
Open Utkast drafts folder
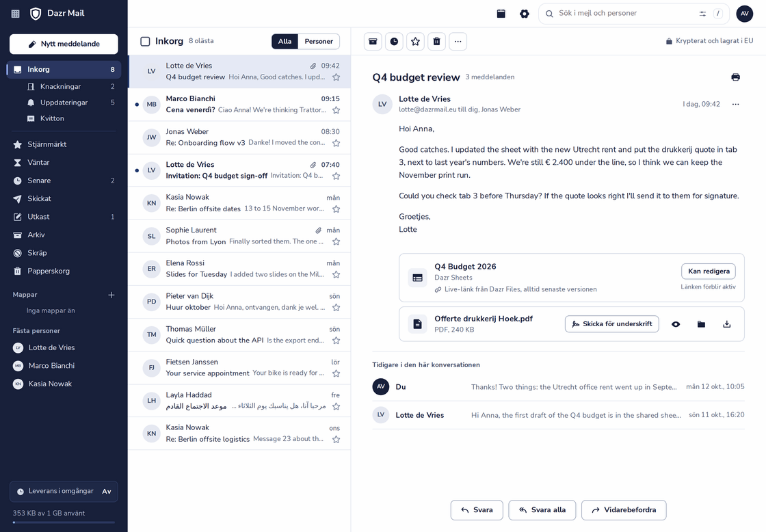pyautogui.click(x=64, y=216)
